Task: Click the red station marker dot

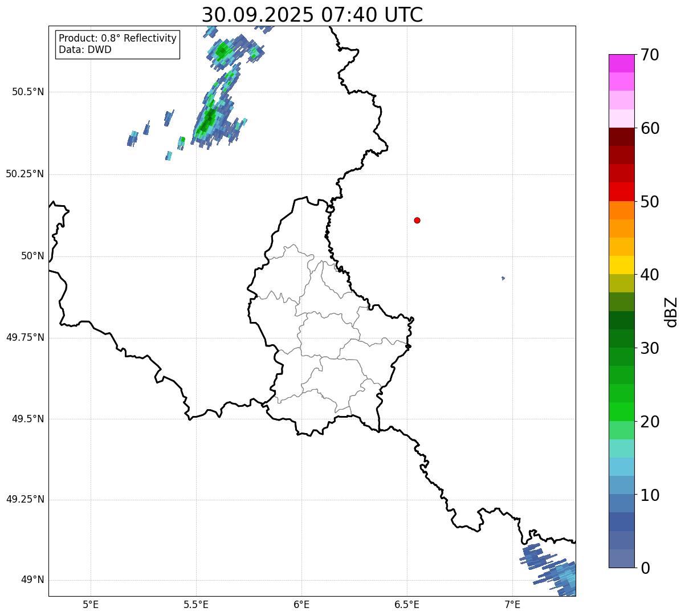Action: 417,220
